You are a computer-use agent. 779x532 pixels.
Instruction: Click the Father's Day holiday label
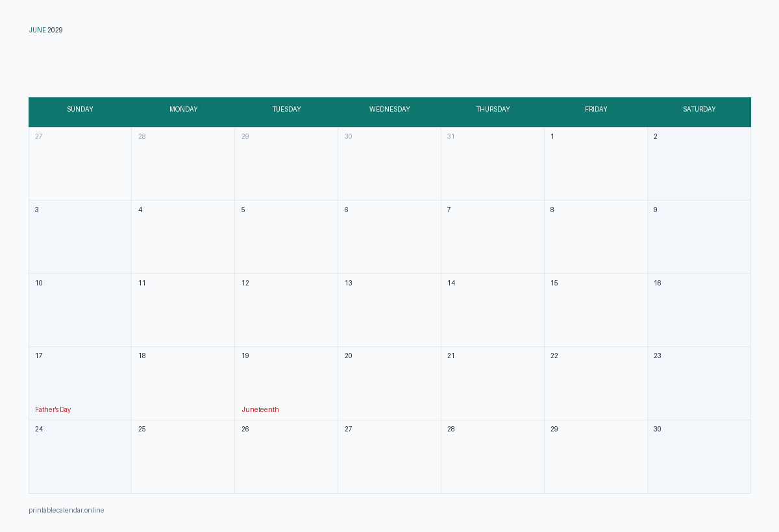tap(53, 409)
